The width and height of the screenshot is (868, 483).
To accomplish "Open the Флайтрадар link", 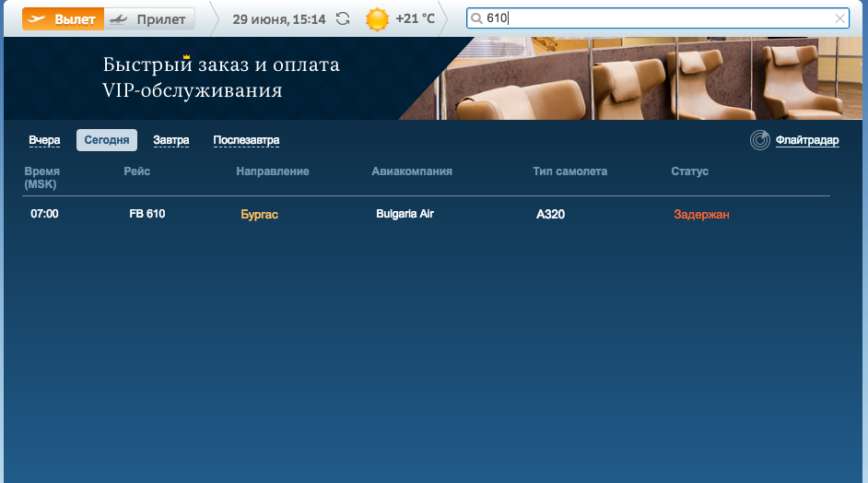I will click(807, 140).
